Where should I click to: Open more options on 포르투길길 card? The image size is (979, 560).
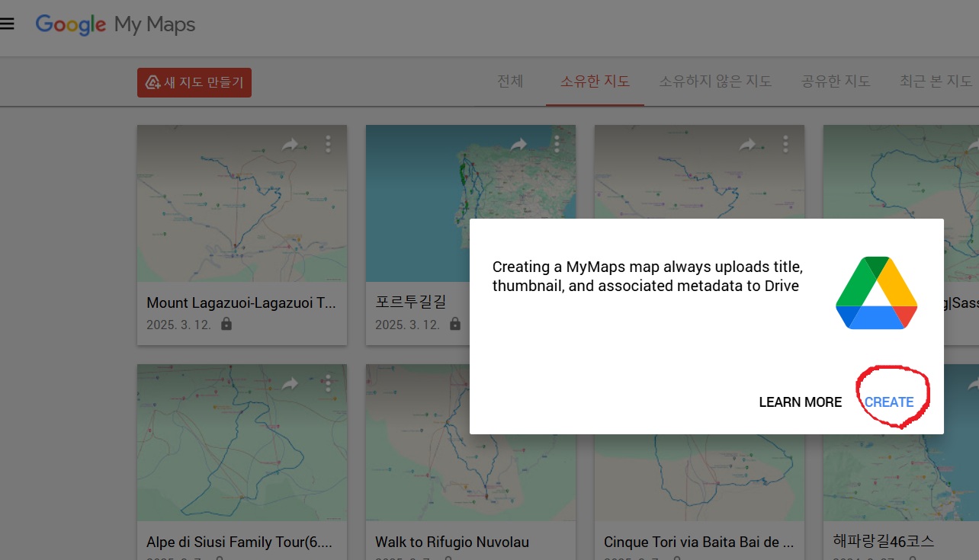coord(557,143)
